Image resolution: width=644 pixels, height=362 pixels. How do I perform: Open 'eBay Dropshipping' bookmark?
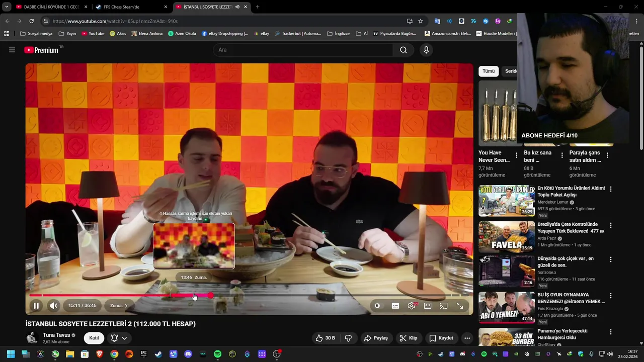click(224, 34)
